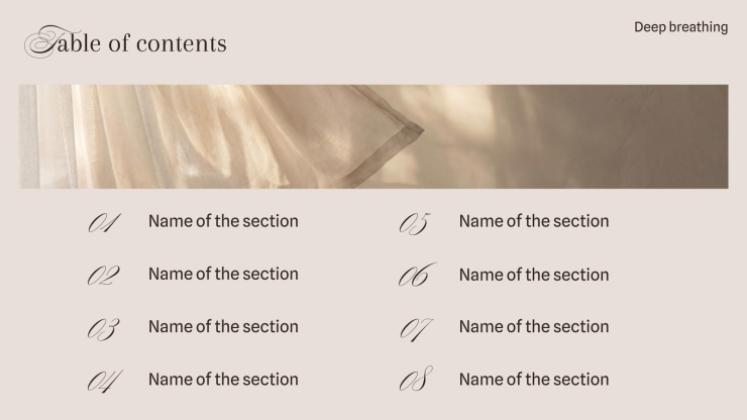747x420 pixels.
Task: Select section name text beside number 01
Action: tap(223, 221)
